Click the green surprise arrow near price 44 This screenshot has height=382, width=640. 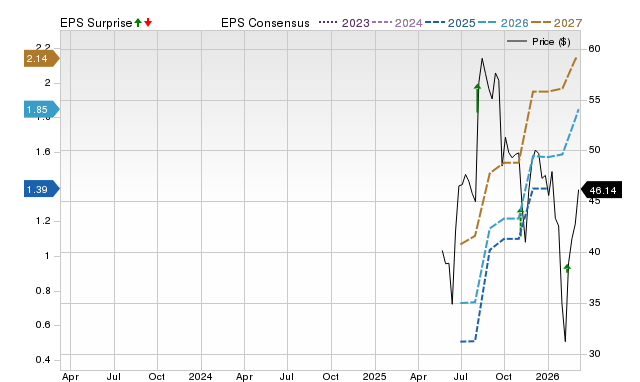click(520, 222)
